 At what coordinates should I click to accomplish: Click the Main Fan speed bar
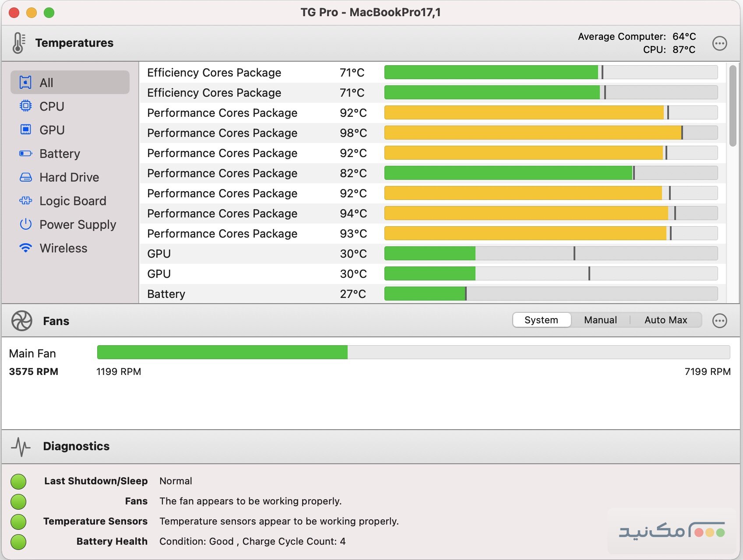(x=413, y=352)
